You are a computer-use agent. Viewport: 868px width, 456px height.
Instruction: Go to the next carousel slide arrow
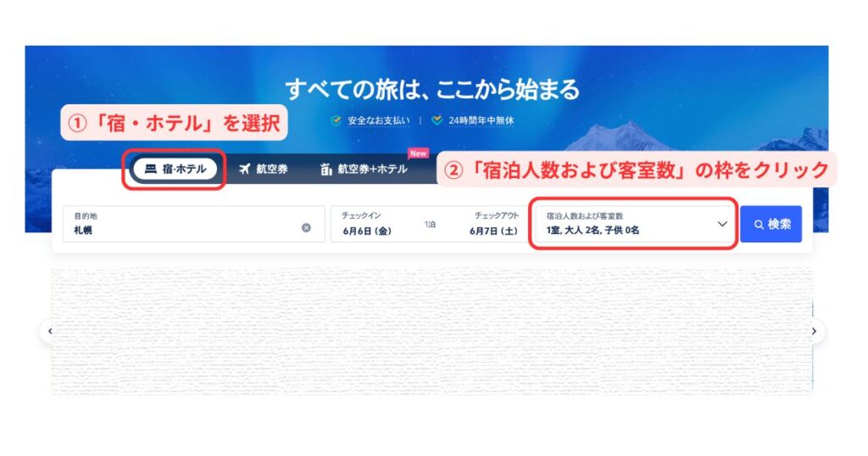coord(814,331)
